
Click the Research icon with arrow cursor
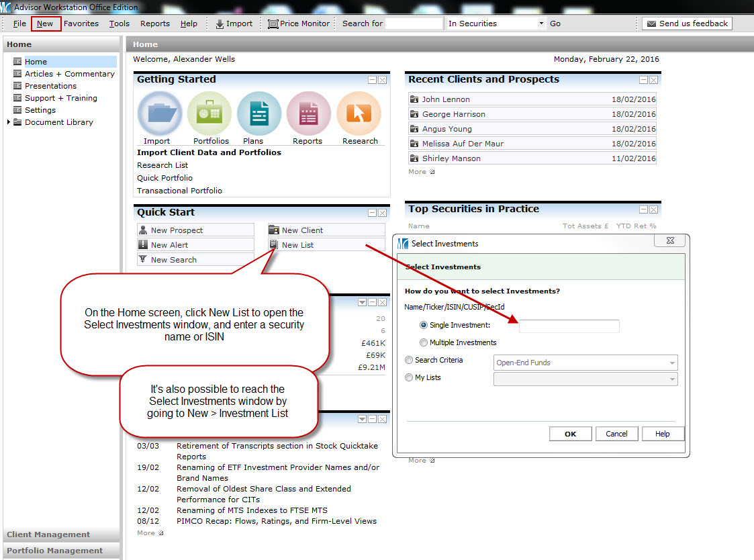pos(359,114)
